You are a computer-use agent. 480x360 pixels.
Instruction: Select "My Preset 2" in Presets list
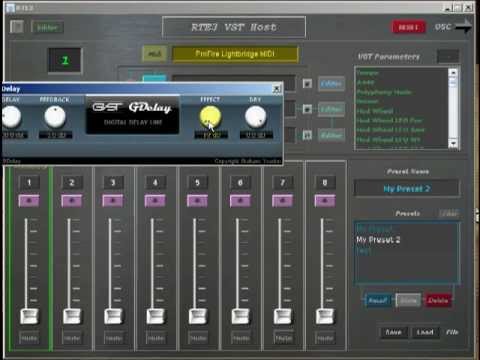[x=378, y=240]
